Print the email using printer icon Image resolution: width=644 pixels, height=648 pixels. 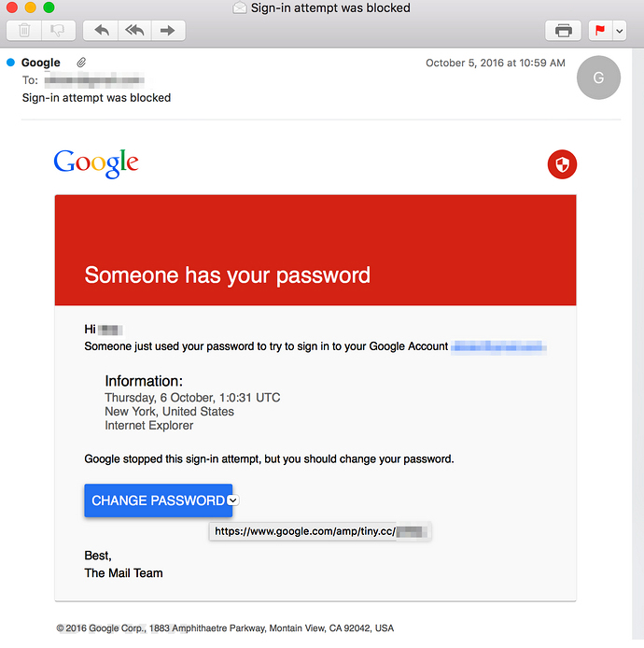tap(563, 31)
